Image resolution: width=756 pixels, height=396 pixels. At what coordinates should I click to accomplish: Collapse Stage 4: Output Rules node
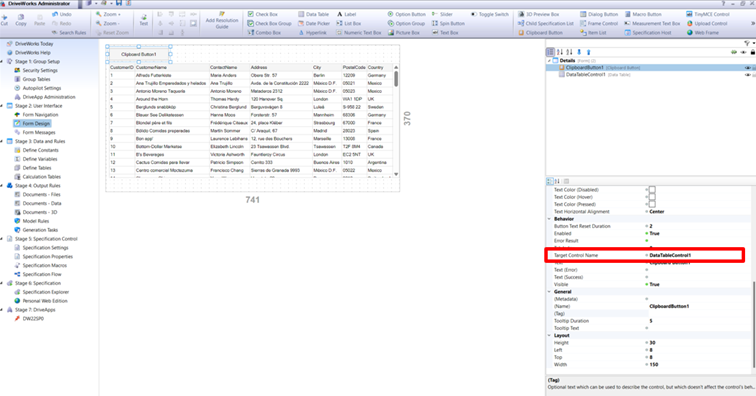click(x=2, y=186)
